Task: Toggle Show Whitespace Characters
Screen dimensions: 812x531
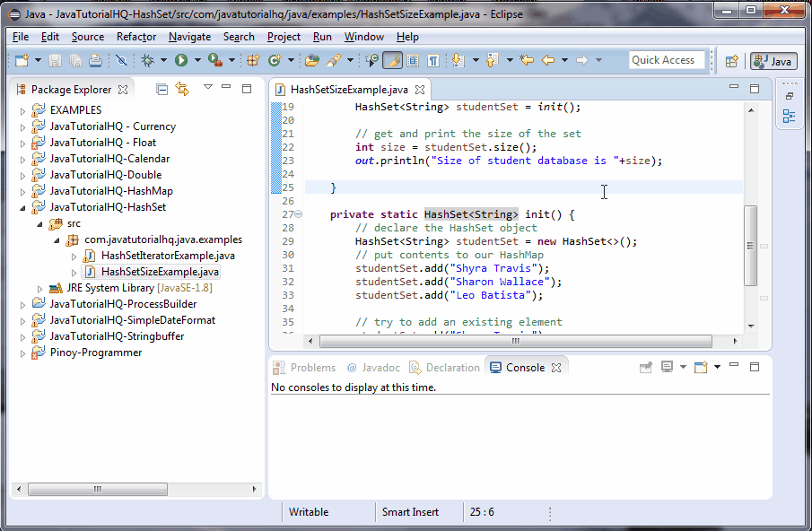Action: [434, 61]
